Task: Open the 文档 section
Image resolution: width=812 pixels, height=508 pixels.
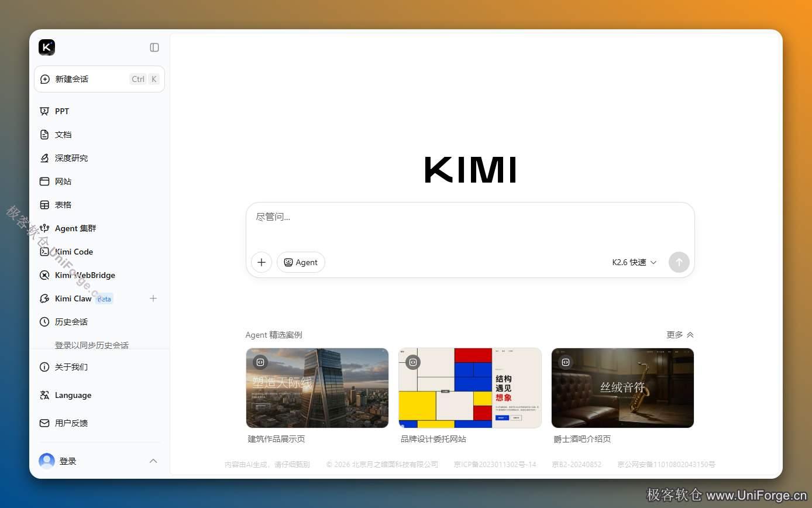Action: [99, 135]
